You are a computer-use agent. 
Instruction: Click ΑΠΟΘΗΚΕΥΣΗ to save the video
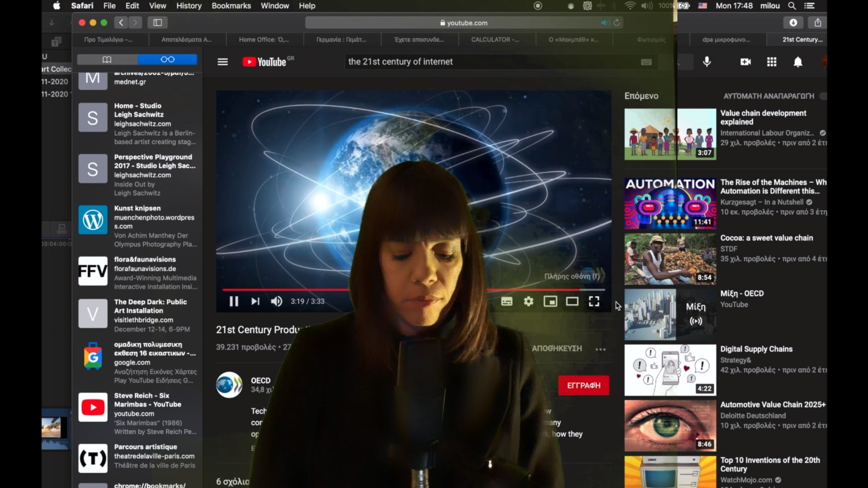tap(556, 349)
